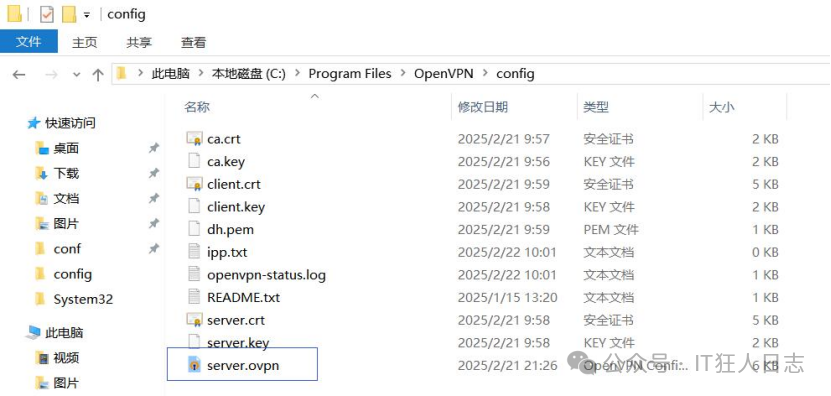Viewport: 831px width, 396px height.
Task: Open 图片 under quick access
Action: click(66, 224)
